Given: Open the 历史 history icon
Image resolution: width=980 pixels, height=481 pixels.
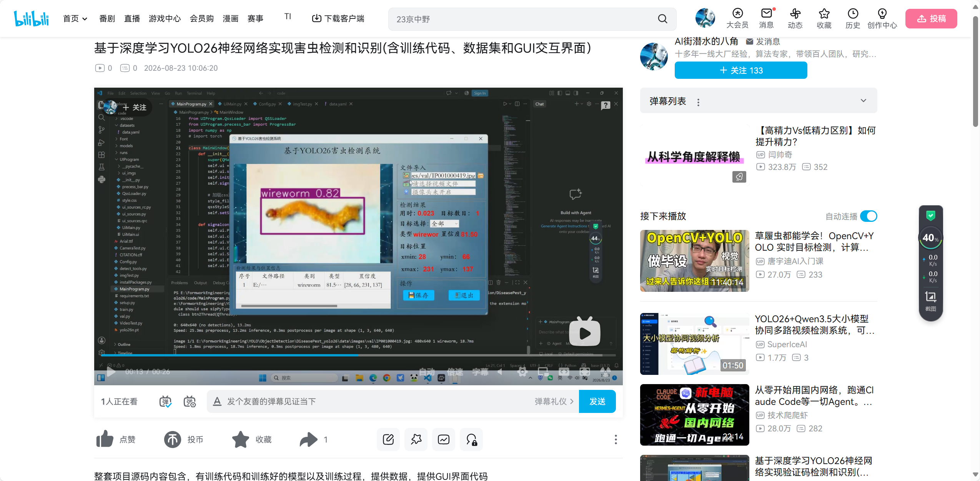Looking at the screenshot, I should click(x=853, y=18).
